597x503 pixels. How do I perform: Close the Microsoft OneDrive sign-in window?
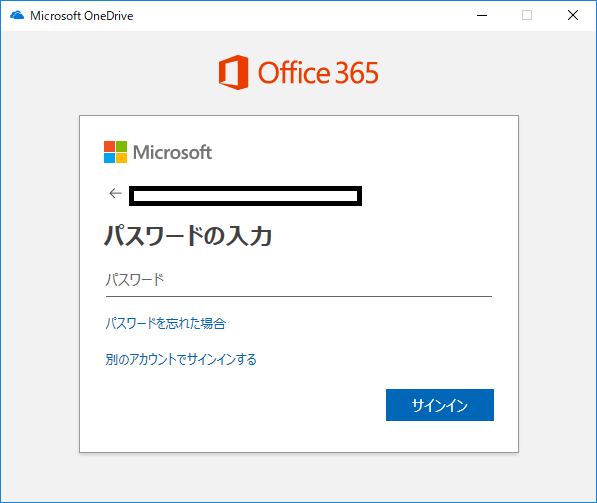[573, 15]
